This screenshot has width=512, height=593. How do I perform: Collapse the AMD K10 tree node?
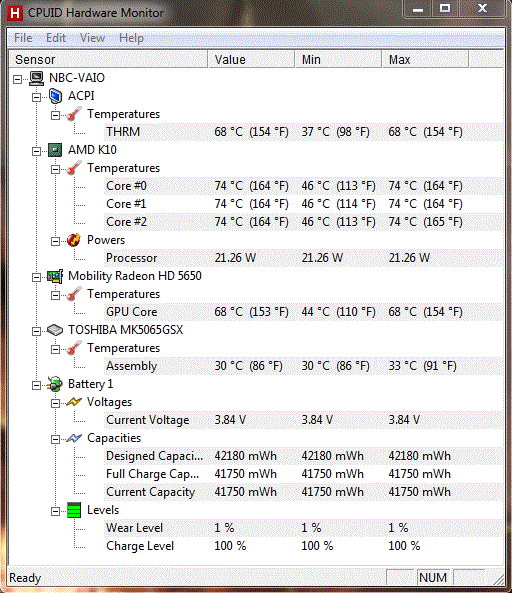(36, 151)
